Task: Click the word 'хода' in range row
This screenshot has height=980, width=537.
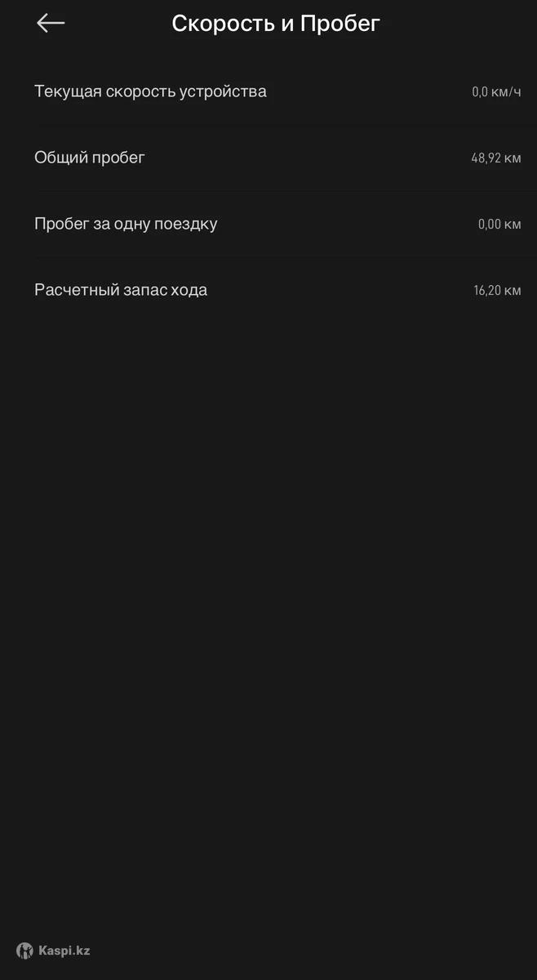Action: 189,290
